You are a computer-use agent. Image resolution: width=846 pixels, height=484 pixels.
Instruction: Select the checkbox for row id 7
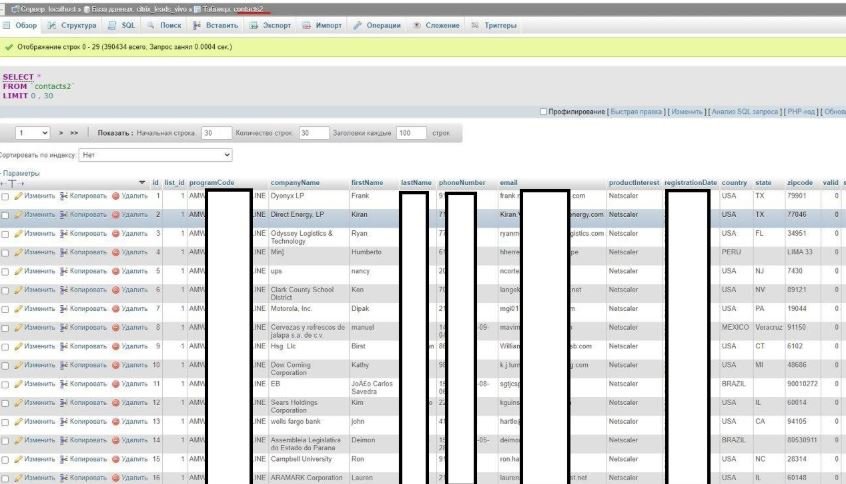tap(5, 309)
